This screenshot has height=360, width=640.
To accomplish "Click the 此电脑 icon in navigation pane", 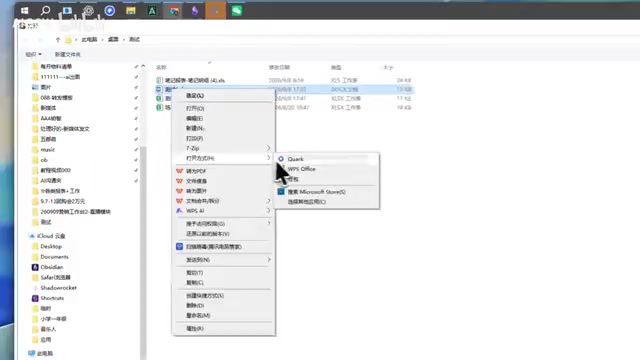I will [32, 353].
